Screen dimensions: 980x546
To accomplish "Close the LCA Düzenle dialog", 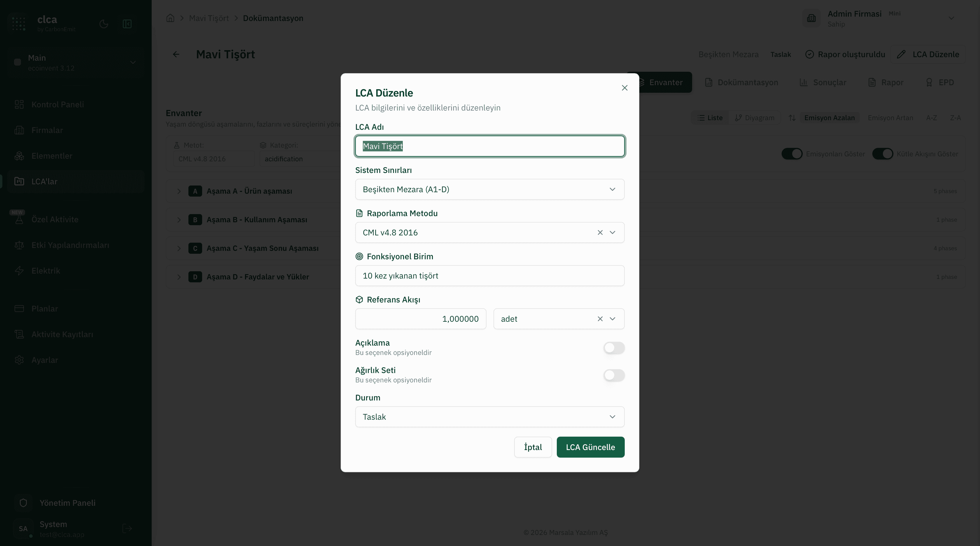I will [624, 88].
